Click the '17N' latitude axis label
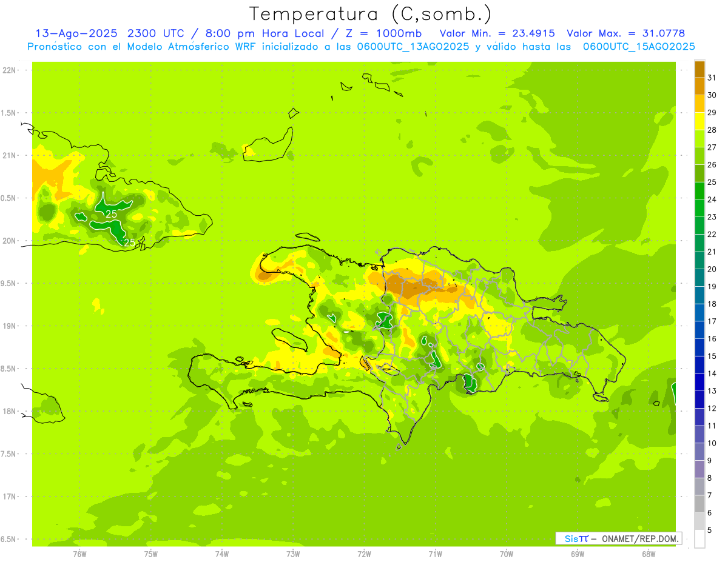The width and height of the screenshot is (728, 562). pos(9,497)
